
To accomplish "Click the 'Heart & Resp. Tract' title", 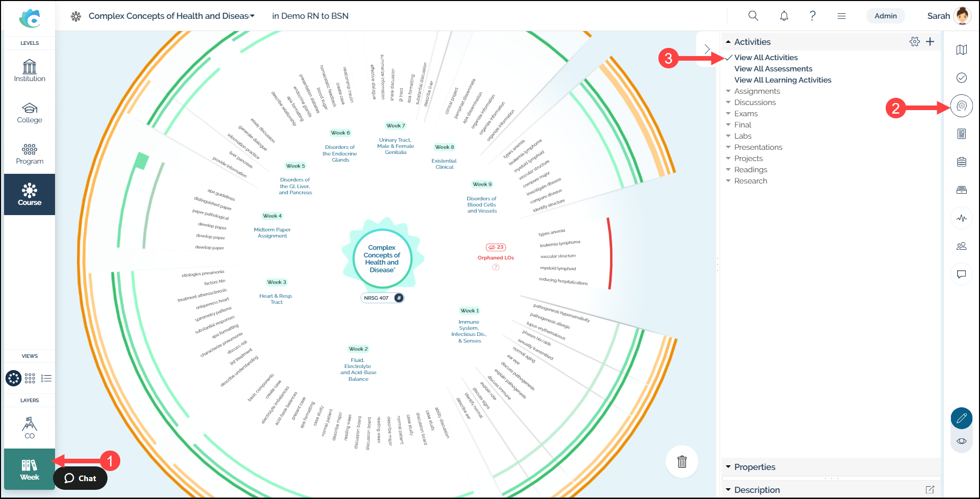I will tap(276, 299).
